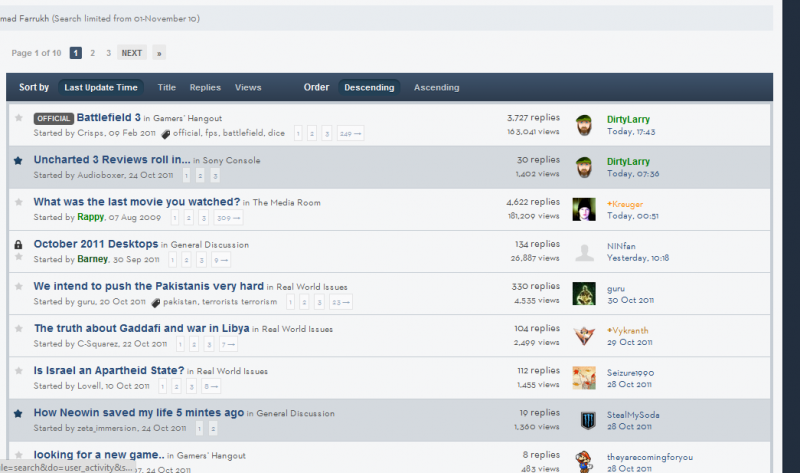This screenshot has height=473, width=800.
Task: Open October 2011 Desktops topic
Action: (96, 244)
